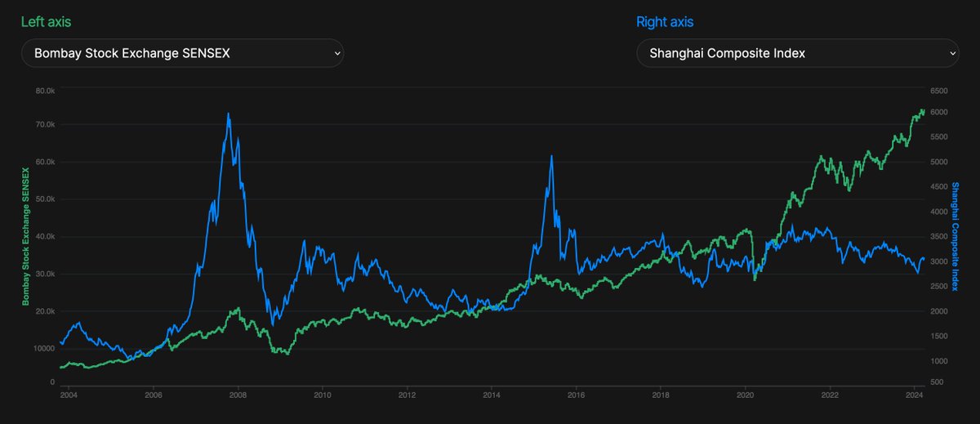Click the 500 right axis label
Image resolution: width=980 pixels, height=424 pixels.
(937, 382)
